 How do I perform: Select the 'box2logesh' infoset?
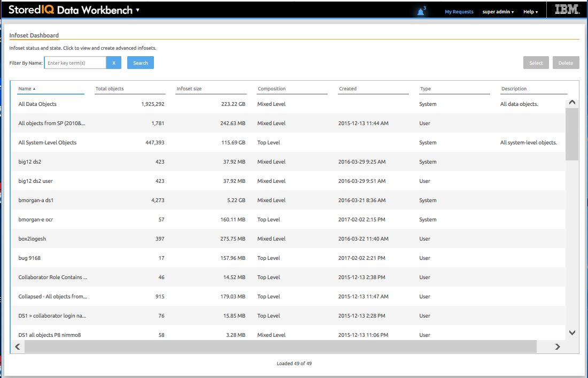point(288,238)
